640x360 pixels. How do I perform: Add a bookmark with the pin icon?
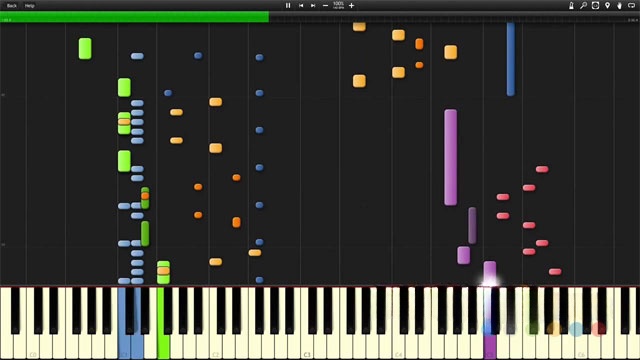point(607,6)
